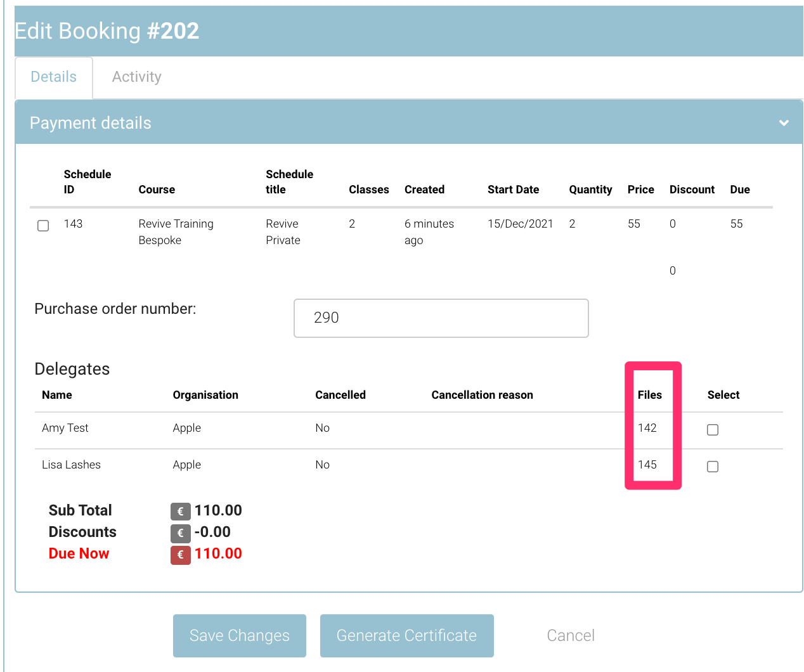Click the Course column header
The height and width of the screenshot is (672, 804).
[157, 190]
